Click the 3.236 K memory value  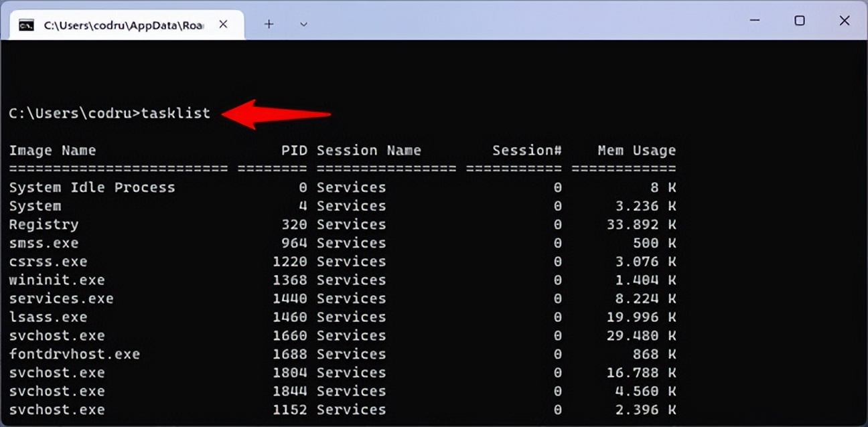point(645,206)
